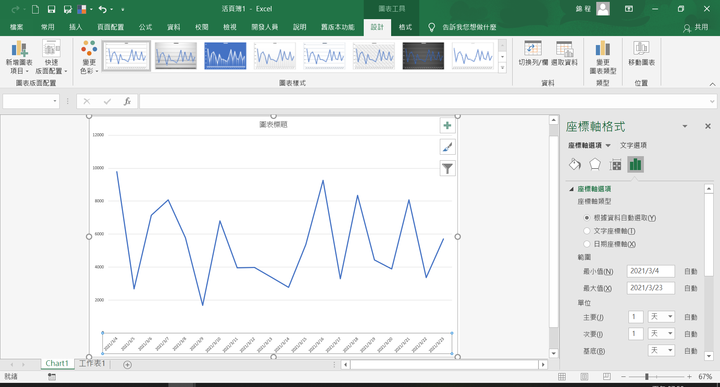
Task: Reset the maximum value Auto button
Action: (x=691, y=288)
